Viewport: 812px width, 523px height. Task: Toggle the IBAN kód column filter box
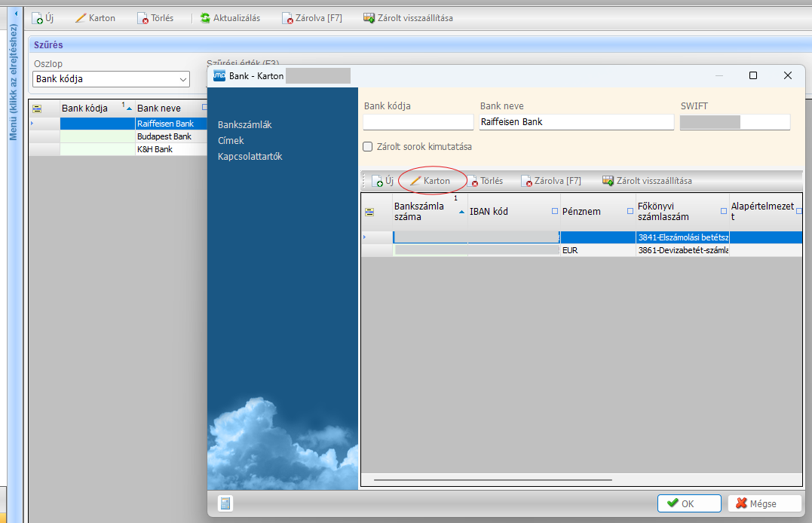pyautogui.click(x=555, y=212)
